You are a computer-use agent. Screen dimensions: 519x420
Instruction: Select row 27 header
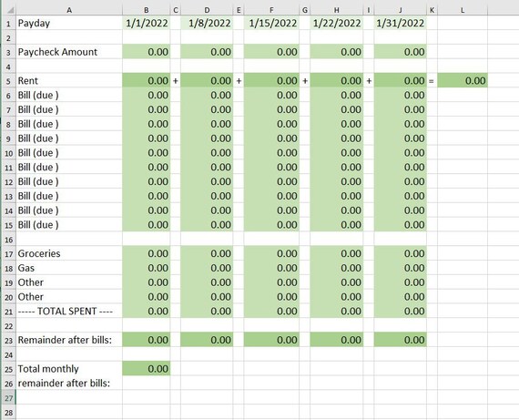tap(8, 397)
